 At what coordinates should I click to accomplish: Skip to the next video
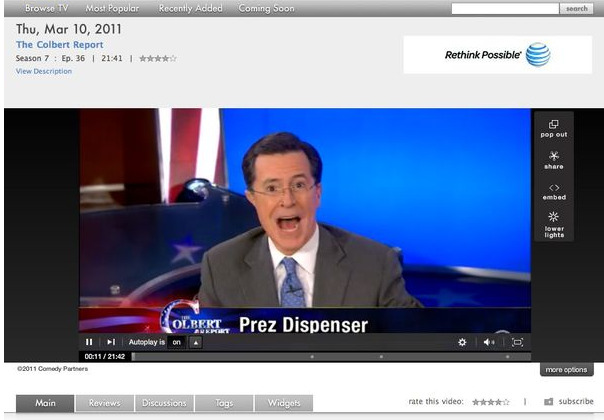tap(111, 342)
